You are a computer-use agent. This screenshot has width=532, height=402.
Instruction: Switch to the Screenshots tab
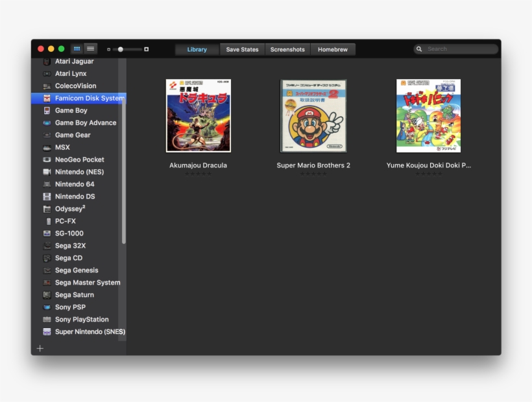[287, 49]
